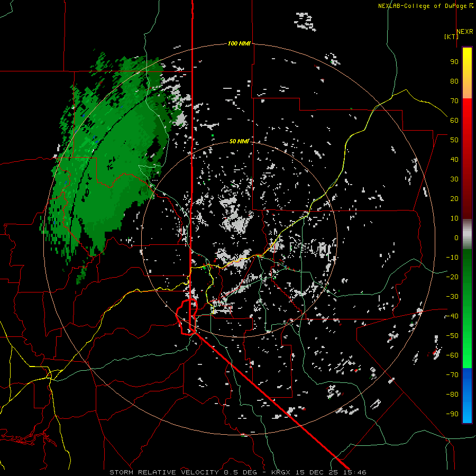The image size is (476, 476).
Task: Click the "50" scale value
Action: click(x=454, y=140)
